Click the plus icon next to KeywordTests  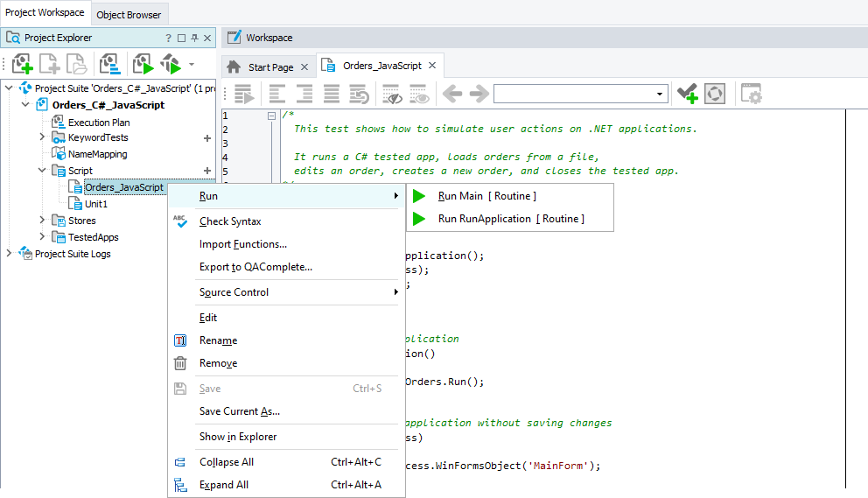tap(207, 138)
